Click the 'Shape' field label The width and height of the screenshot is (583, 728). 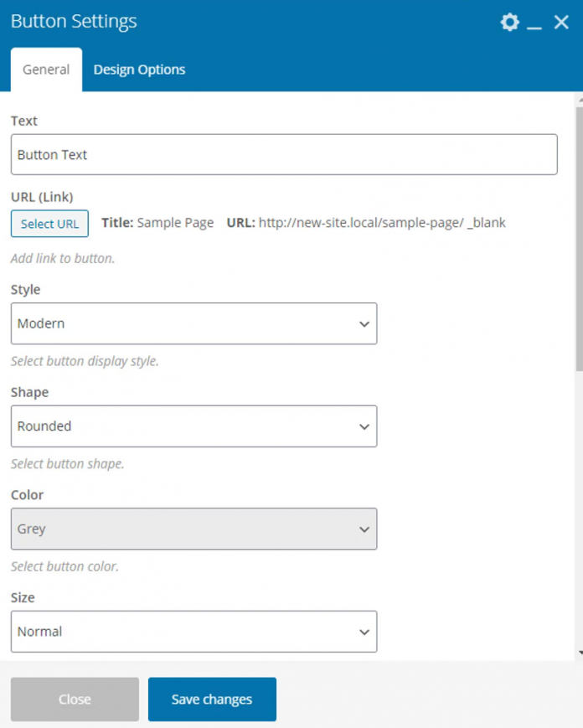pos(29,392)
